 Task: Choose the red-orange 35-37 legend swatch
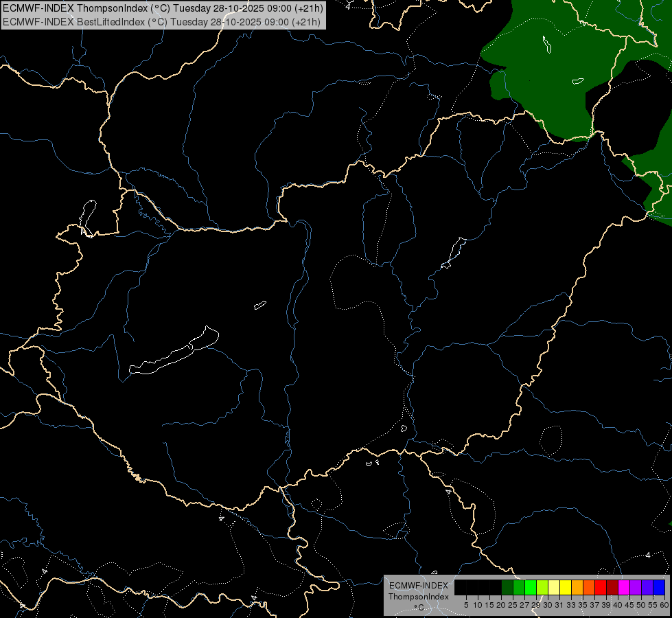coord(589,587)
